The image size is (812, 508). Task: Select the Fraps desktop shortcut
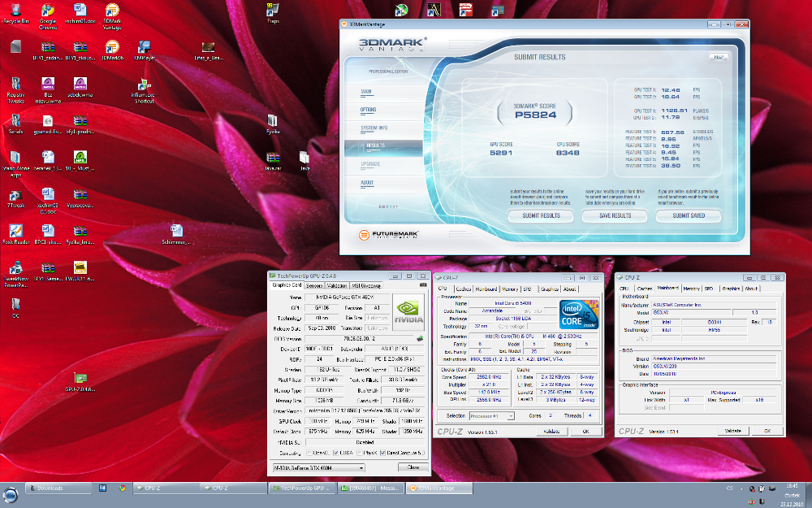273,14
